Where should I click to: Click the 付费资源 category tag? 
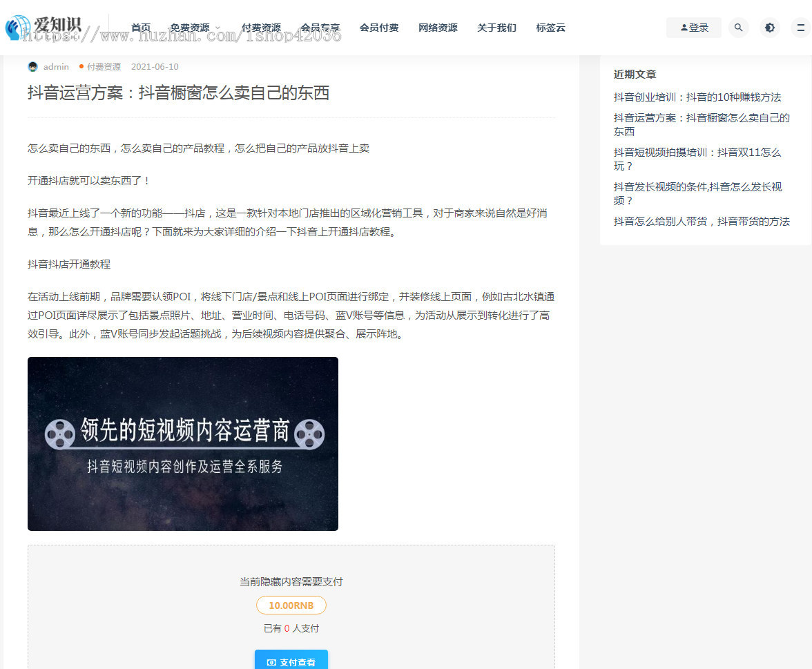104,67
